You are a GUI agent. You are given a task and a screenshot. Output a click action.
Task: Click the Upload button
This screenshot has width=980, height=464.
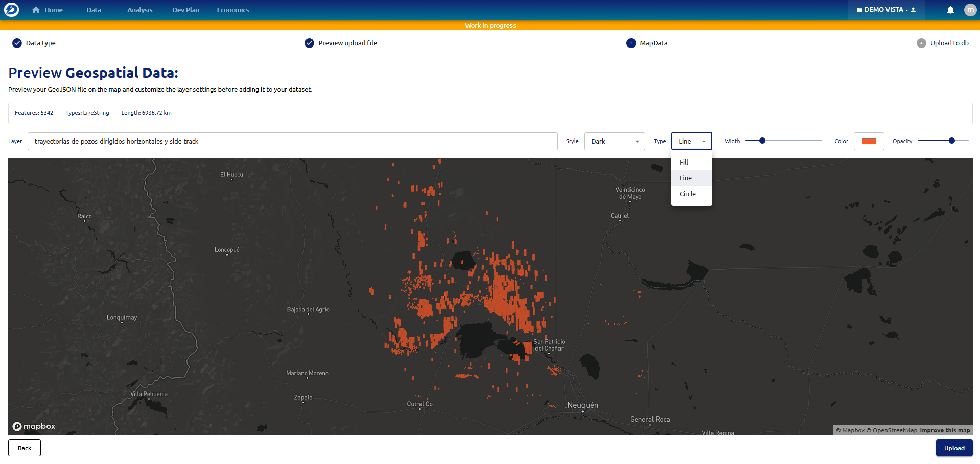tap(954, 448)
